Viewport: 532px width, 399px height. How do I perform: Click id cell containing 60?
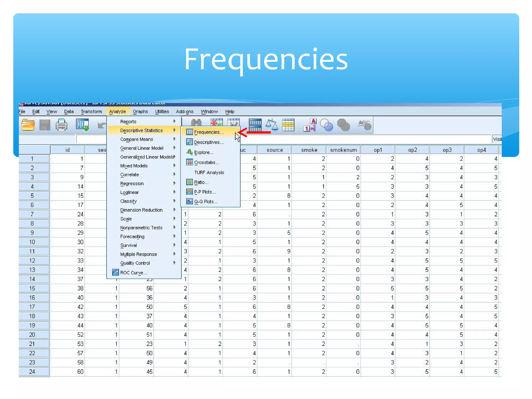click(x=67, y=372)
